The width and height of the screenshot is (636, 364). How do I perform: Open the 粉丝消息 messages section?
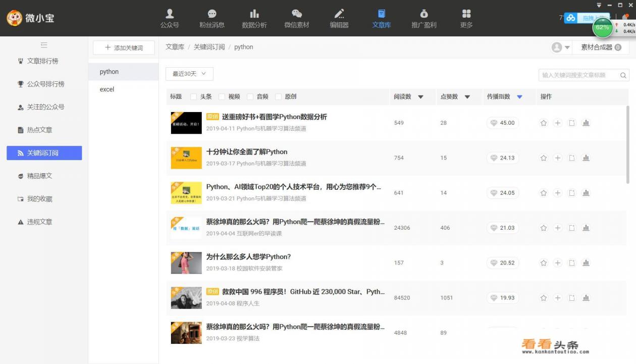[x=212, y=18]
